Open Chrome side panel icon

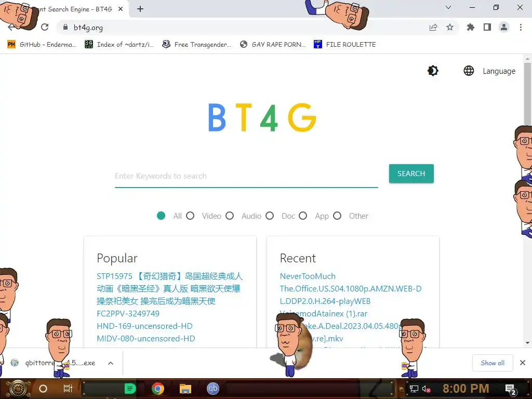pos(487,27)
